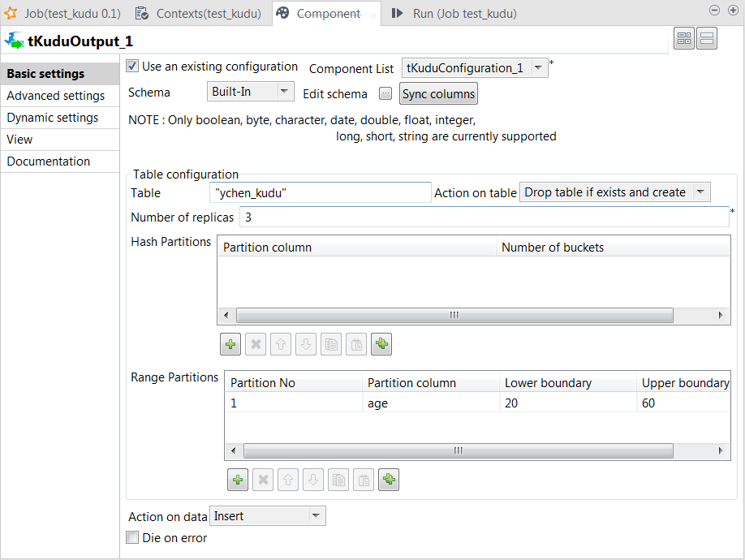745x560 pixels.
Task: Click the Table name input field
Action: pyautogui.click(x=320, y=192)
